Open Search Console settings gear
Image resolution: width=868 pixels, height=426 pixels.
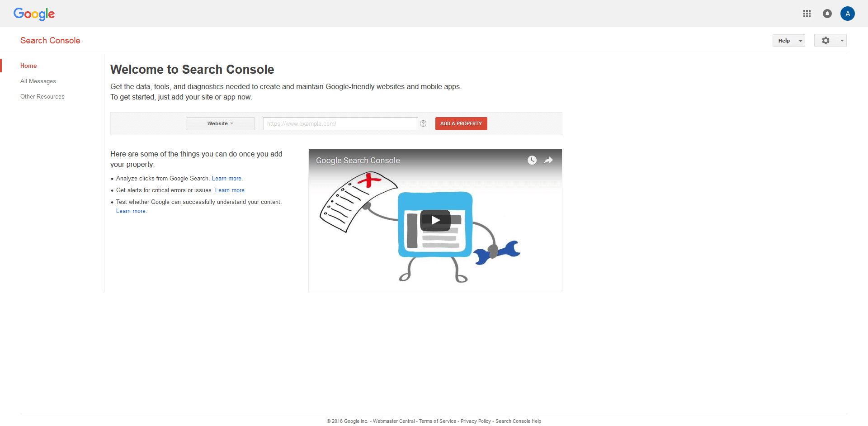coord(826,40)
